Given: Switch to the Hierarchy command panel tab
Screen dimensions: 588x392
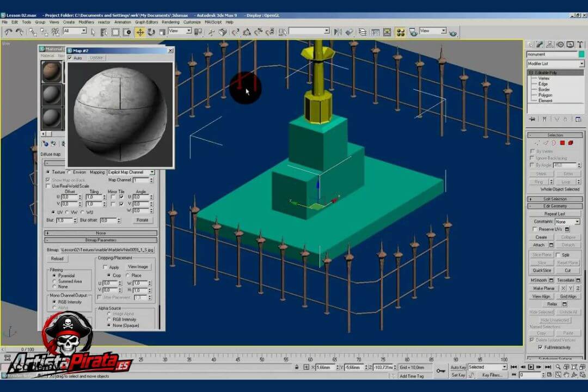Looking at the screenshot, I should pyautogui.click(x=550, y=45).
